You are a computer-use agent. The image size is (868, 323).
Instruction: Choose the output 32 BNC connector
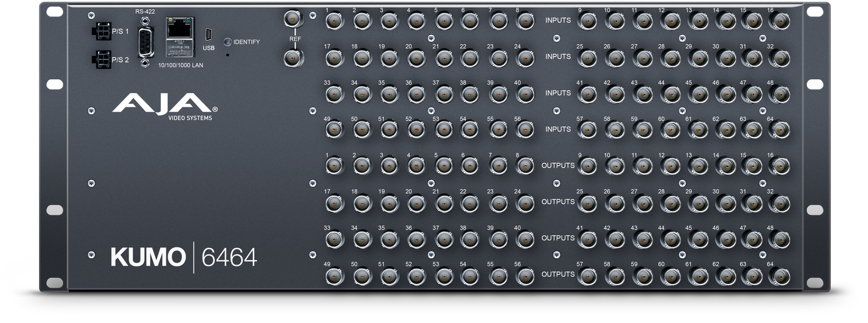pos(781,203)
